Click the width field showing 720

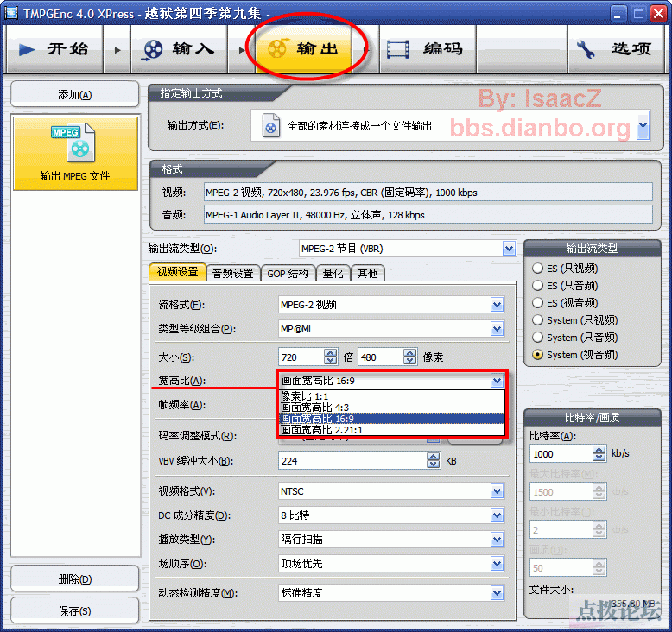tap(301, 357)
